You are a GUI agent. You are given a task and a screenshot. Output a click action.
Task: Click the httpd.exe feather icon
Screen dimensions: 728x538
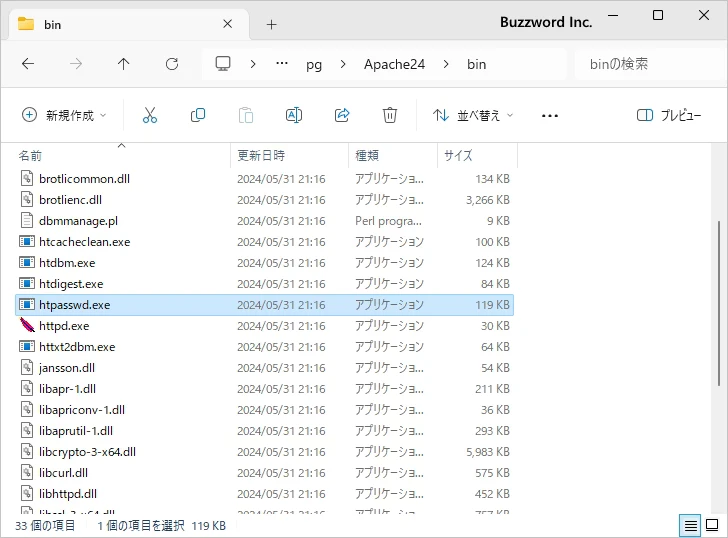(x=27, y=325)
